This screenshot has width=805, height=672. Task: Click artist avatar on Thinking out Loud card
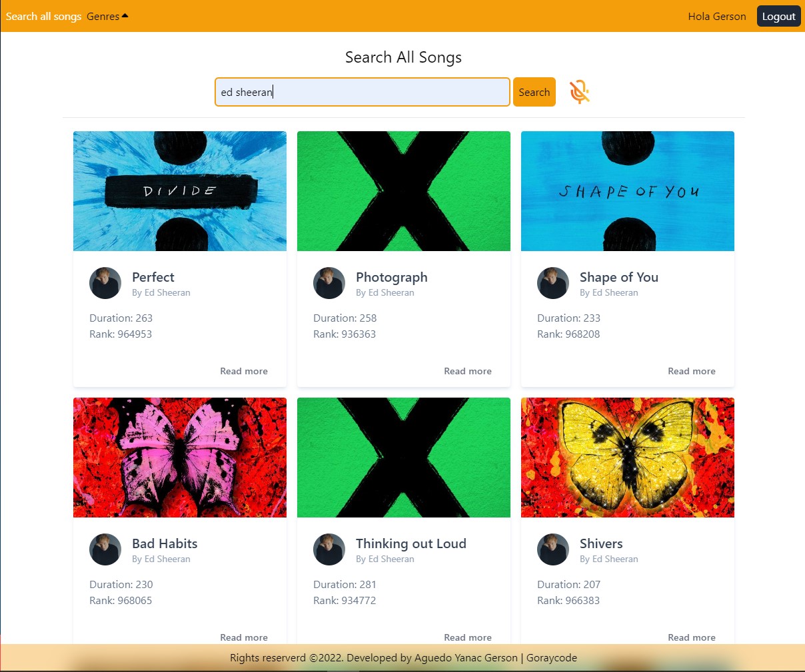[329, 549]
